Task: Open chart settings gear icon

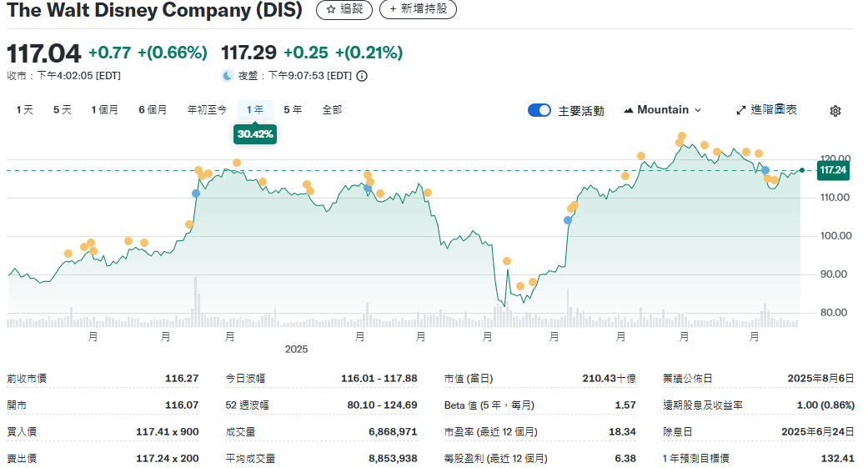Action: [835, 111]
